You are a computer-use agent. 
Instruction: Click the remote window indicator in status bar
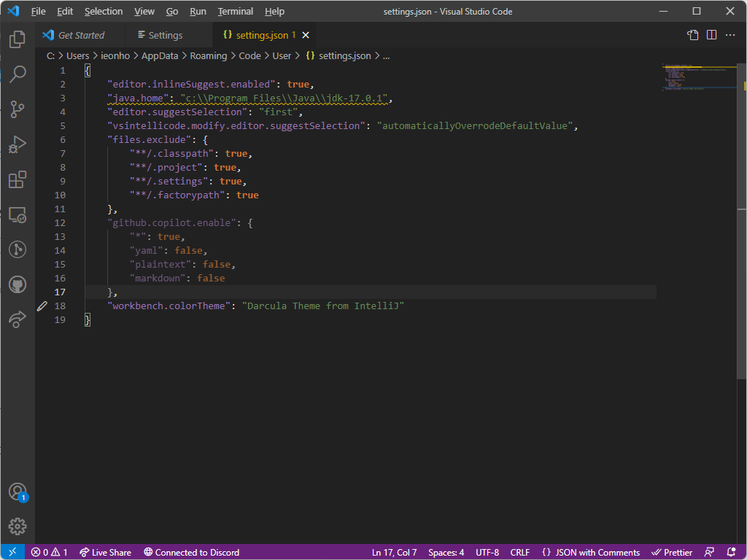[13, 553]
